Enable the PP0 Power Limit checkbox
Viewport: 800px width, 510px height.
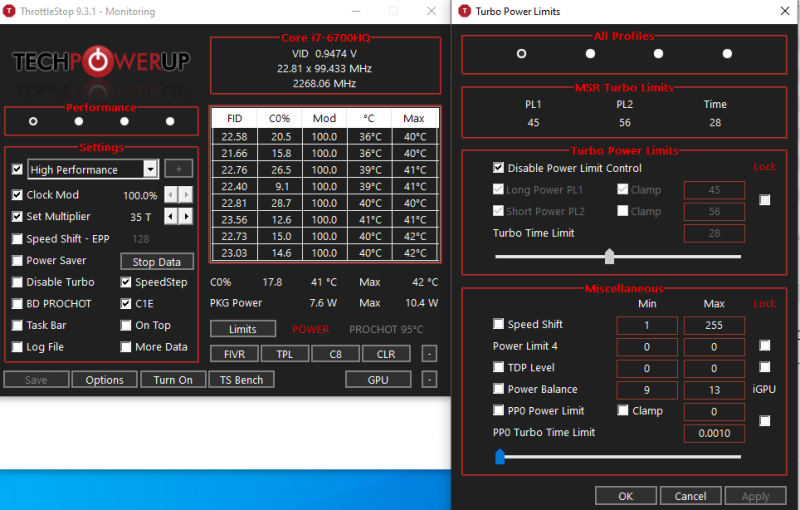point(498,411)
